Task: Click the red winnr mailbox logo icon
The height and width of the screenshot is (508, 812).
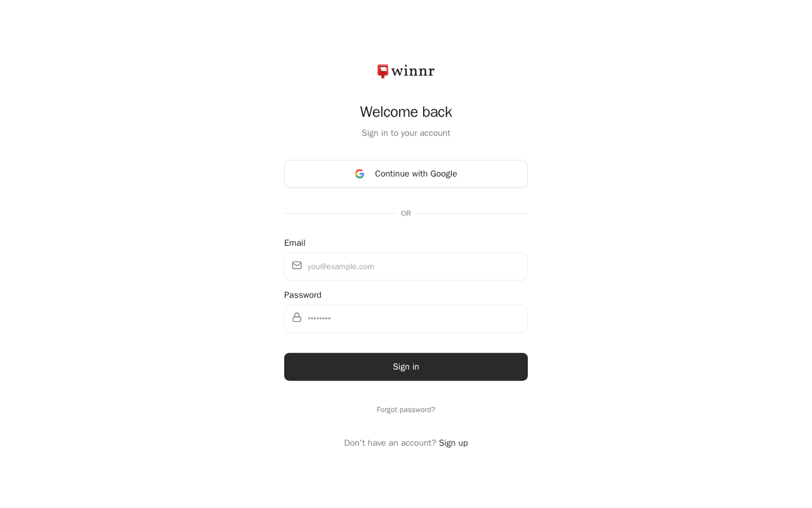Action: tap(383, 71)
